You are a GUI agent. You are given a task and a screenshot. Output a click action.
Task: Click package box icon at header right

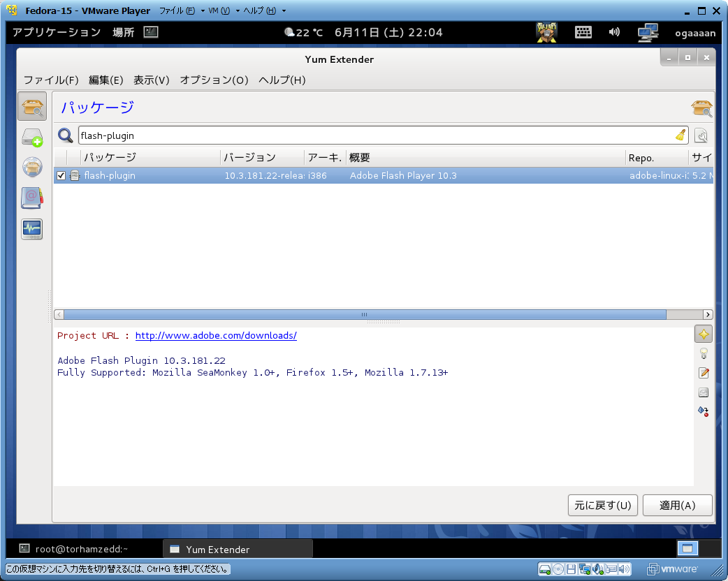click(x=701, y=108)
